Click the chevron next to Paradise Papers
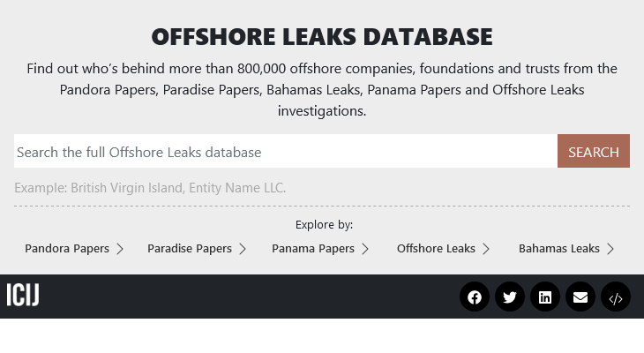The image size is (644, 353). coord(243,249)
